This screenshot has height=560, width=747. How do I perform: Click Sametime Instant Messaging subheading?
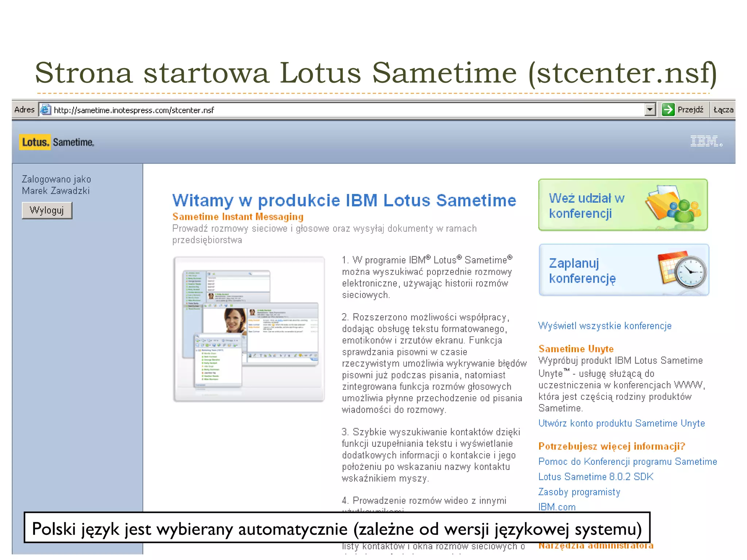coord(238,217)
